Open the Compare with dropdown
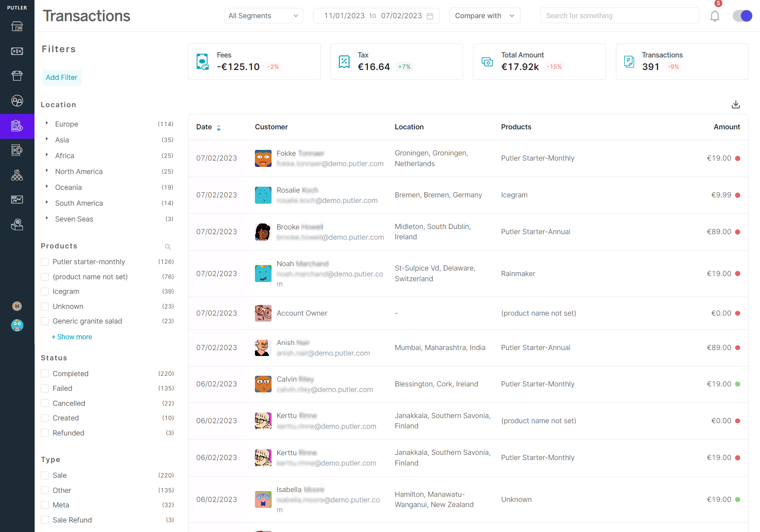 pos(485,16)
